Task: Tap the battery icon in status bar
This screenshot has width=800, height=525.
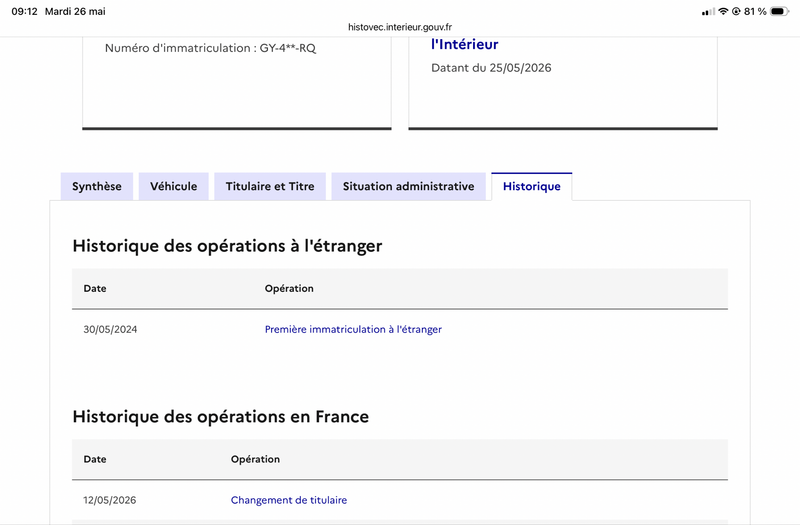Action: (x=779, y=11)
